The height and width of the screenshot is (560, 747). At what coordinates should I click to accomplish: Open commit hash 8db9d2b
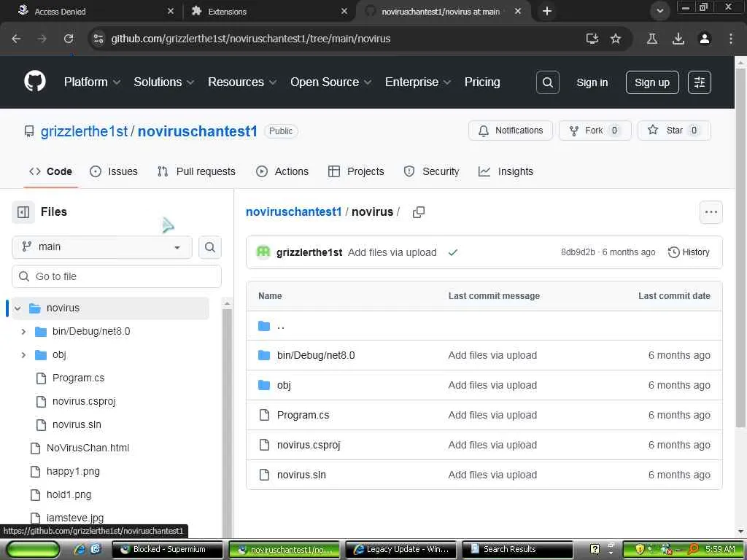click(x=578, y=252)
